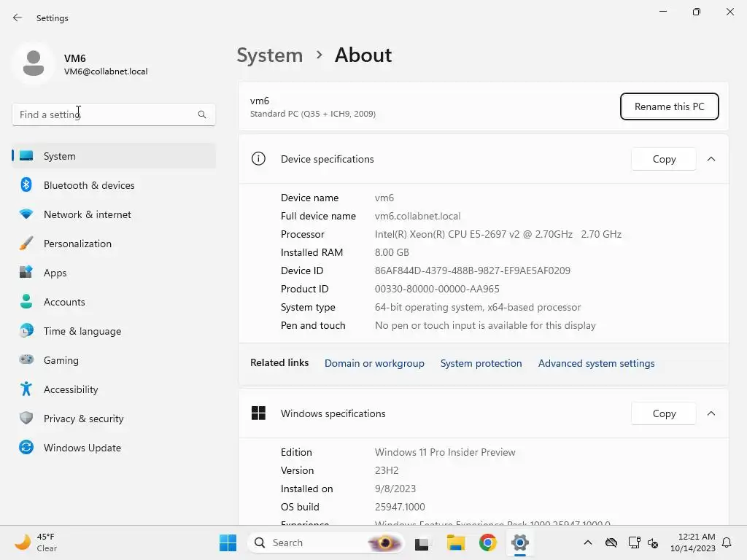747x560 pixels.
Task: Select the Apps menu entry
Action: [x=114, y=273]
